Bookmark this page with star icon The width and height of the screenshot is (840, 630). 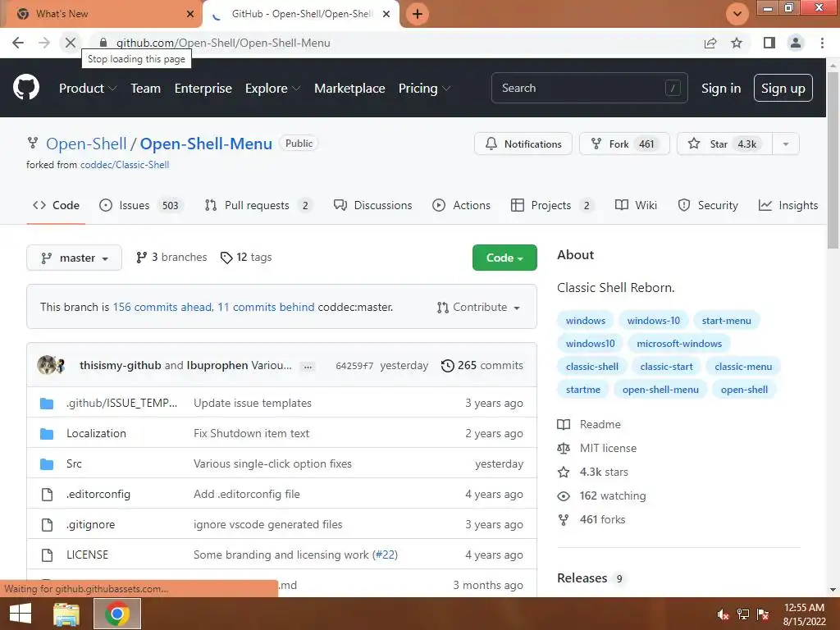point(737,43)
